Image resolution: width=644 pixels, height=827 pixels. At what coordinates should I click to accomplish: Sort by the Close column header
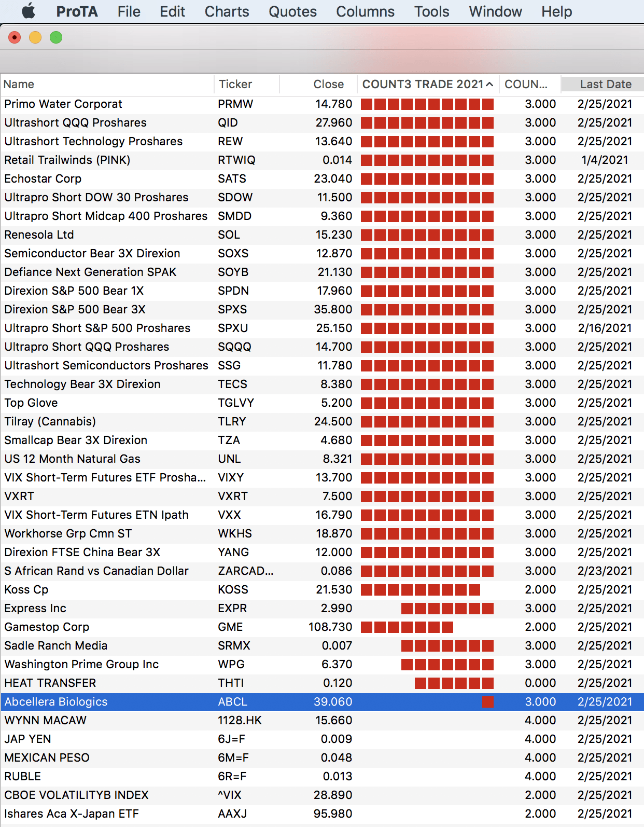coord(318,84)
